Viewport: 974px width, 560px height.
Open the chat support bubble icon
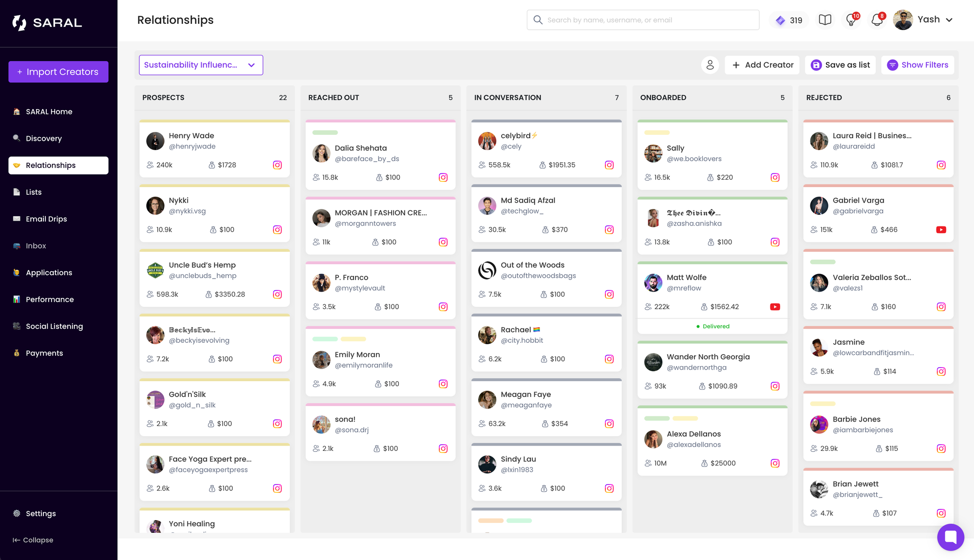[x=951, y=537]
